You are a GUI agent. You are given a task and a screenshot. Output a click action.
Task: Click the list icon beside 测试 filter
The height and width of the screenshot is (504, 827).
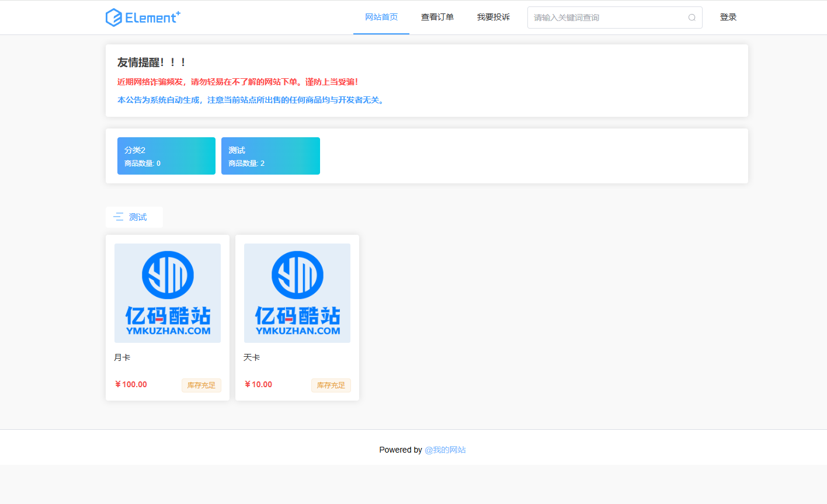(x=120, y=217)
